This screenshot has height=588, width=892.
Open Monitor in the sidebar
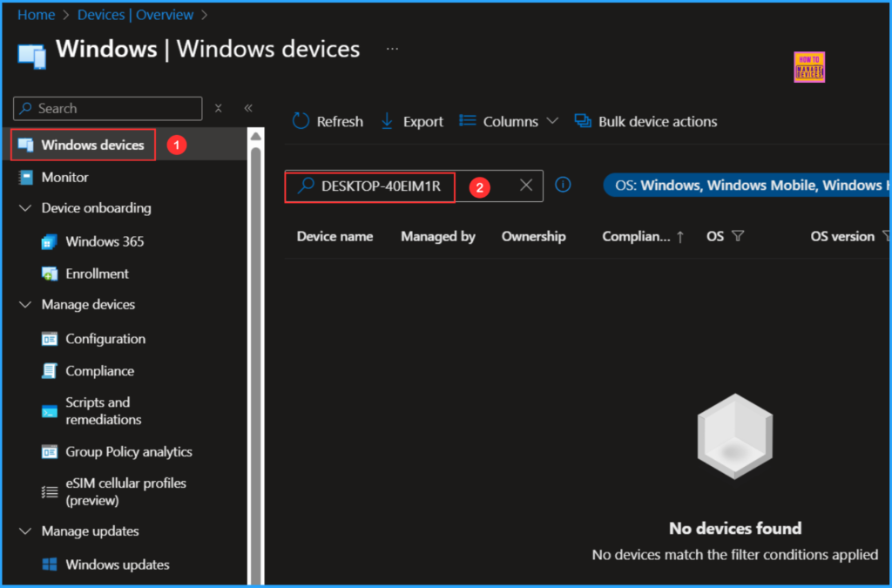click(64, 178)
